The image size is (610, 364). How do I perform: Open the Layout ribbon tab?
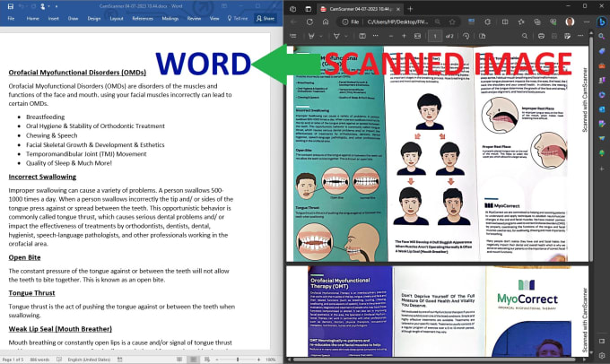pos(117,18)
